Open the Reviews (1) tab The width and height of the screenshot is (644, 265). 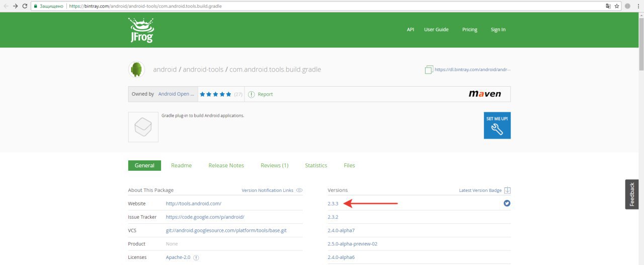pyautogui.click(x=274, y=165)
